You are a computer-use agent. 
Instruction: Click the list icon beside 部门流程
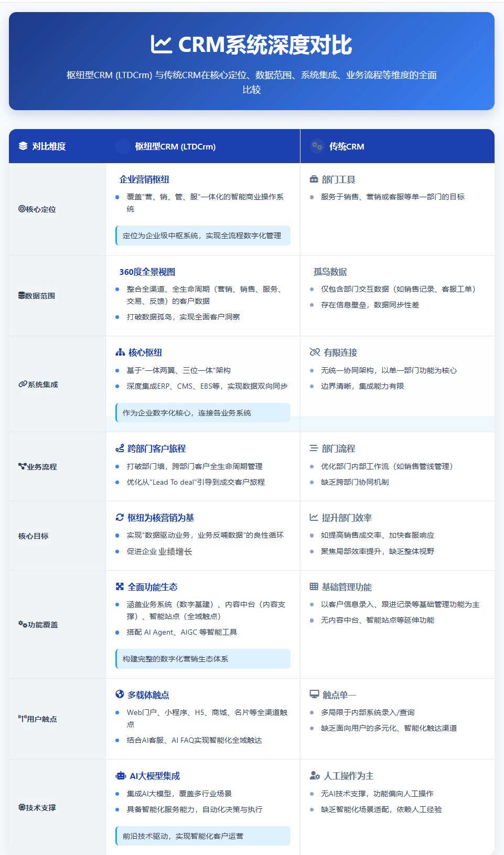[314, 448]
